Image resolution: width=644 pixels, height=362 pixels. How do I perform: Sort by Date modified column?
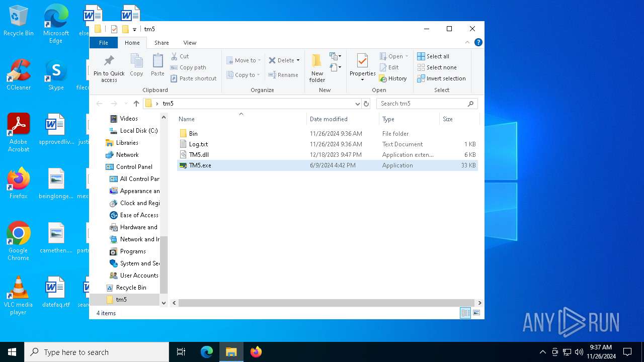pos(343,119)
